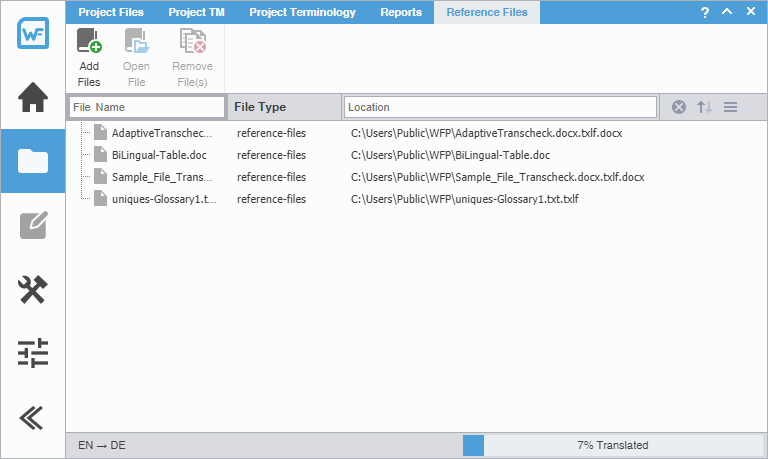Image resolution: width=768 pixels, height=459 pixels.
Task: Switch to the Project Terminology tab
Action: coord(302,12)
